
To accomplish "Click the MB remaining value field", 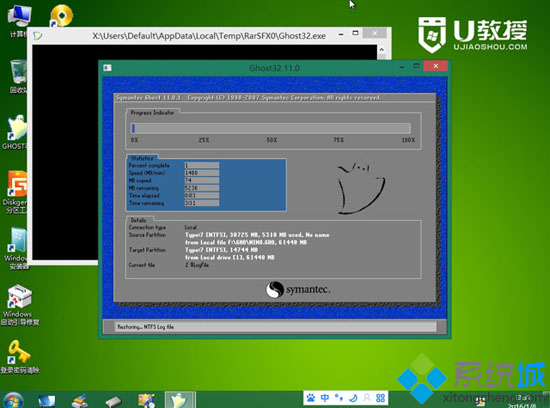I will (x=202, y=188).
